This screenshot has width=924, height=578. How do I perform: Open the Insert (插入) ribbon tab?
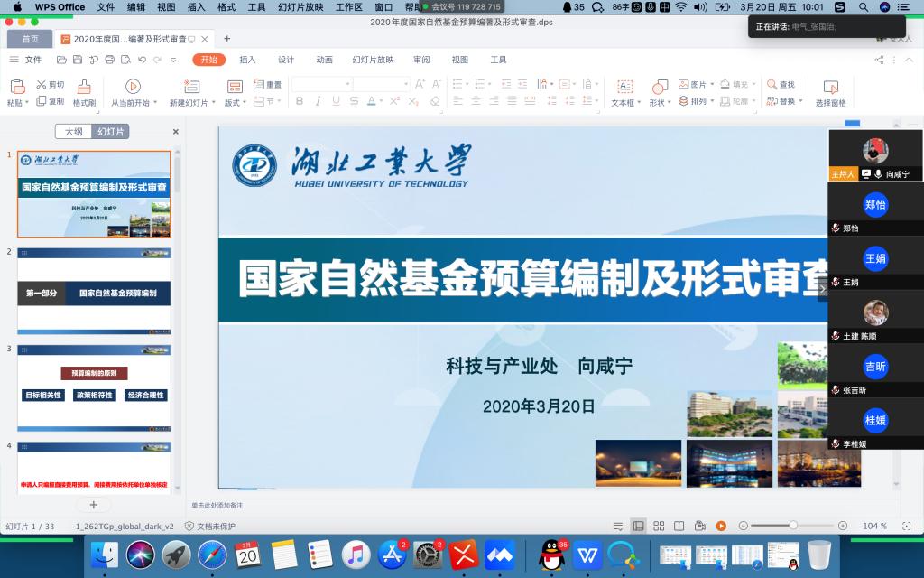tap(247, 60)
